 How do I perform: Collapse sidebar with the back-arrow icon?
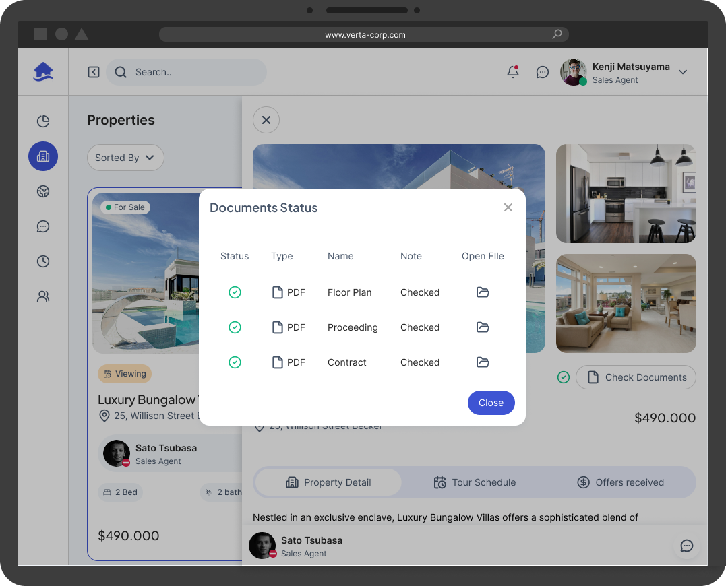pos(94,72)
